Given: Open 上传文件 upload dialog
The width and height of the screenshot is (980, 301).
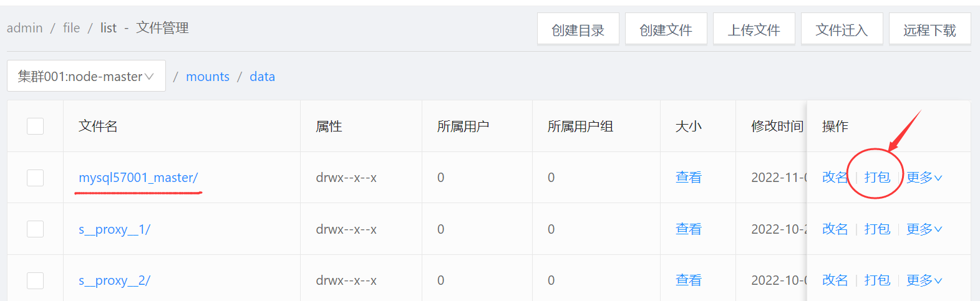Looking at the screenshot, I should click(754, 29).
